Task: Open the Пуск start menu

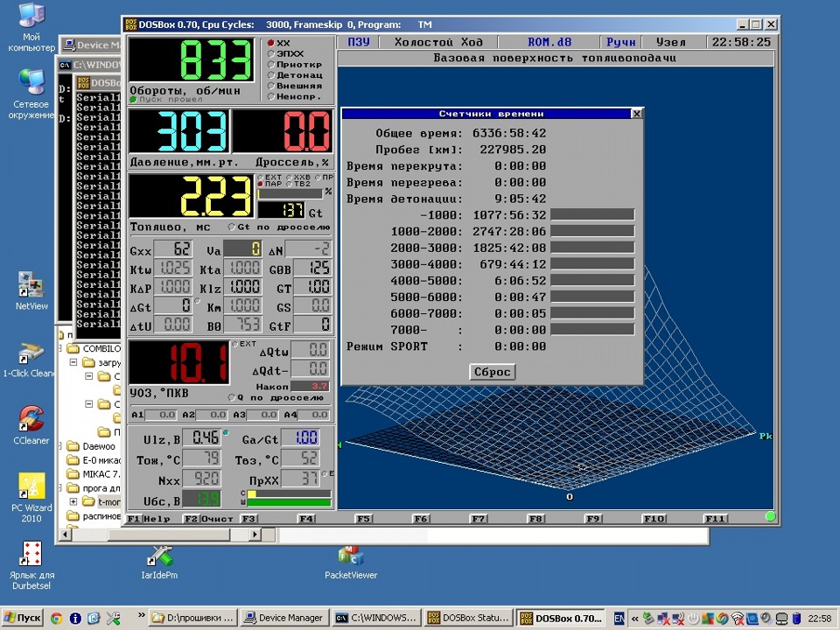Action: [x=23, y=618]
